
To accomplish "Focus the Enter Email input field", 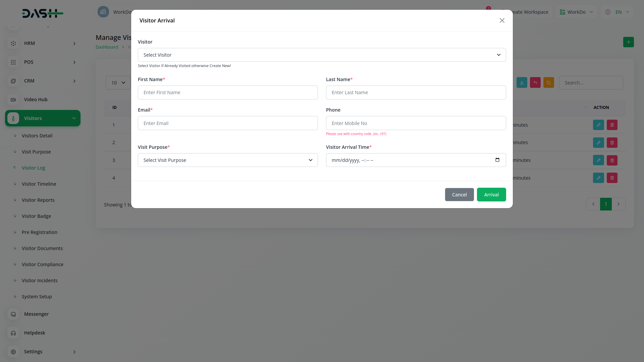I will [227, 123].
